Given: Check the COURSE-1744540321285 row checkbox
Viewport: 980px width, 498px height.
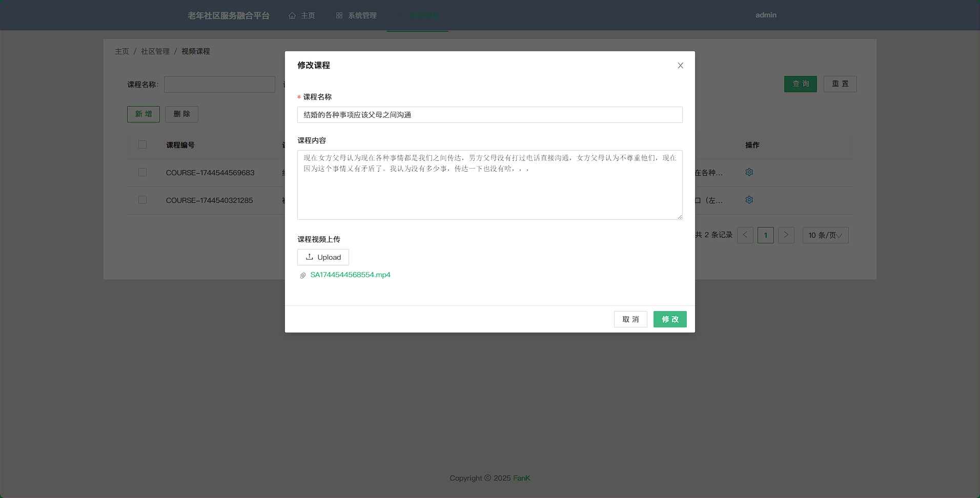Looking at the screenshot, I should point(142,200).
